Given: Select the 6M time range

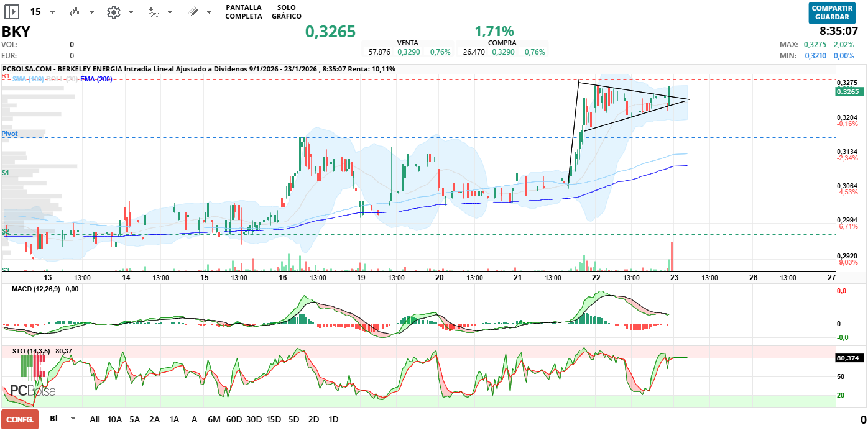Looking at the screenshot, I should 214,419.
